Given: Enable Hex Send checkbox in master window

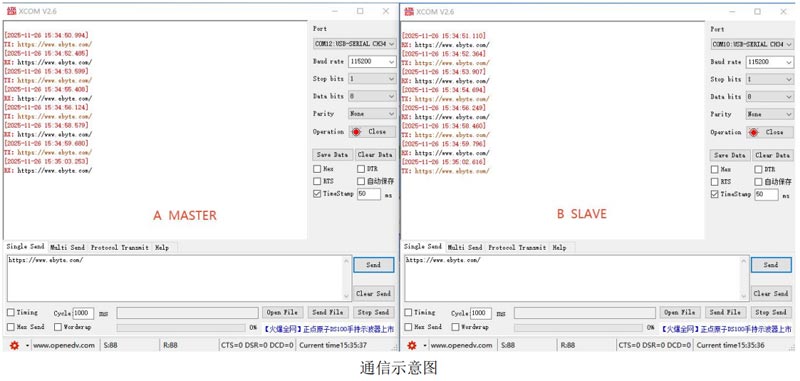Looking at the screenshot, I should (x=11, y=327).
